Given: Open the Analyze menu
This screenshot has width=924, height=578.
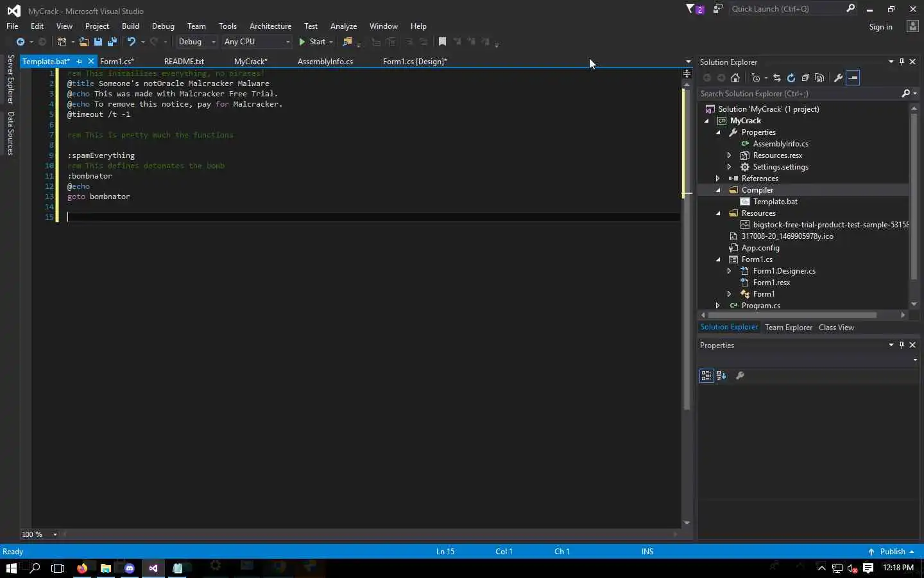Looking at the screenshot, I should 343,26.
